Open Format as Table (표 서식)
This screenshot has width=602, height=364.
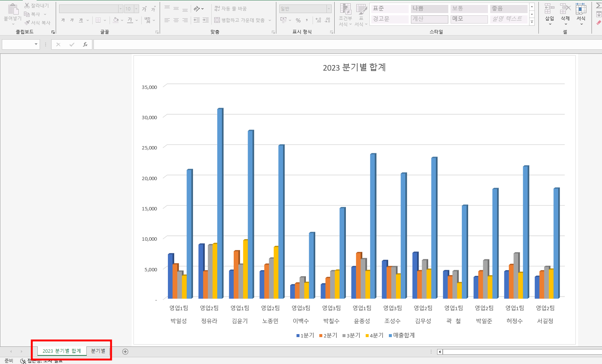point(361,15)
